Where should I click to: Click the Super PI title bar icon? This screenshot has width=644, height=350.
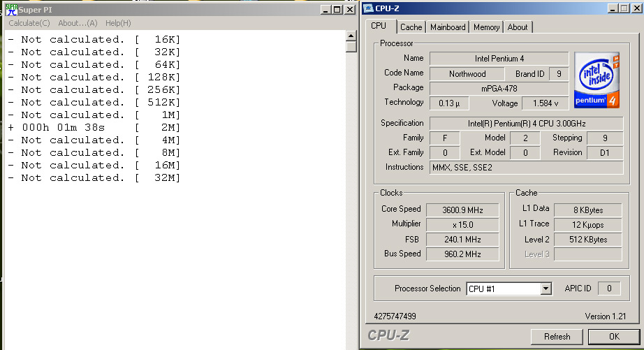[x=11, y=10]
